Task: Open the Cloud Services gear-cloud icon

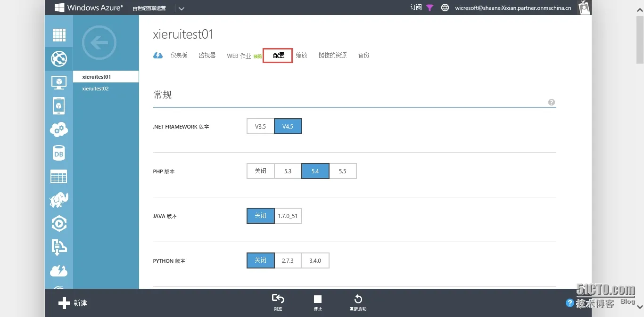Action: pos(59,130)
